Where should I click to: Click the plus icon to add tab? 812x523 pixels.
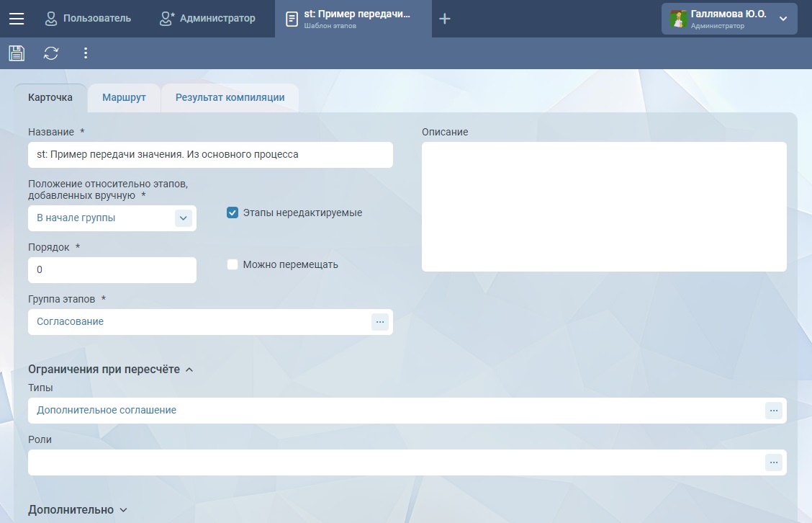[x=445, y=19]
